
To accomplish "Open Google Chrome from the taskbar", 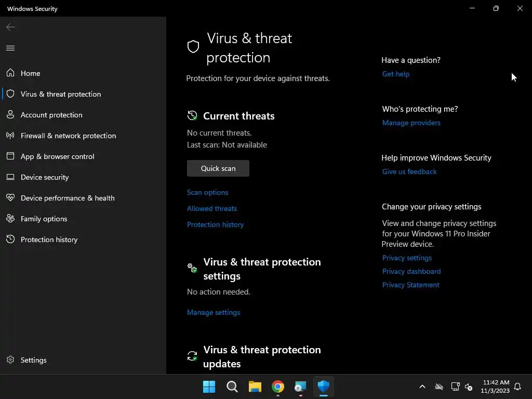I will point(278,387).
